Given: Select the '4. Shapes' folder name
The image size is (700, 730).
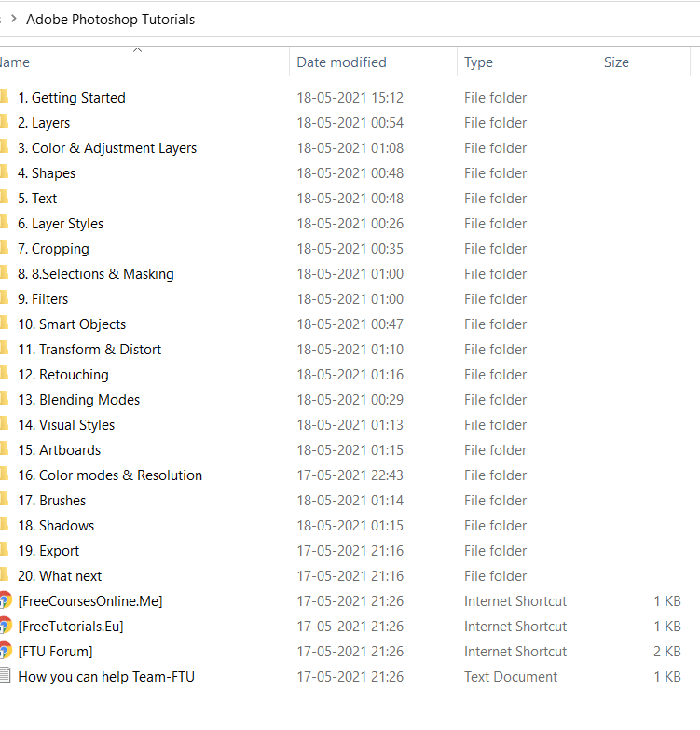Looking at the screenshot, I should tap(47, 173).
